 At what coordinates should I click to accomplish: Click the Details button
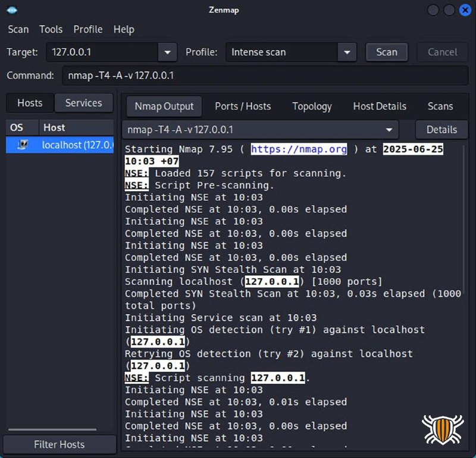click(441, 130)
